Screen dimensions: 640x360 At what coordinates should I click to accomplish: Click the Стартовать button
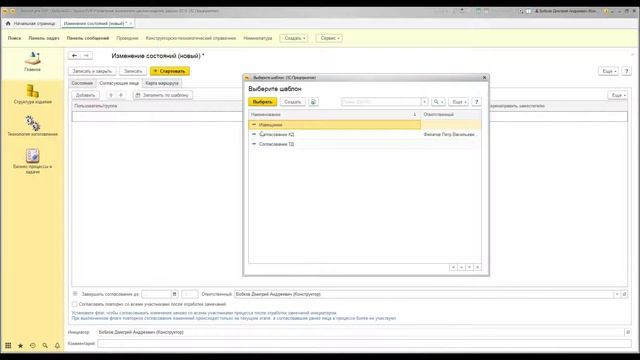click(x=170, y=71)
